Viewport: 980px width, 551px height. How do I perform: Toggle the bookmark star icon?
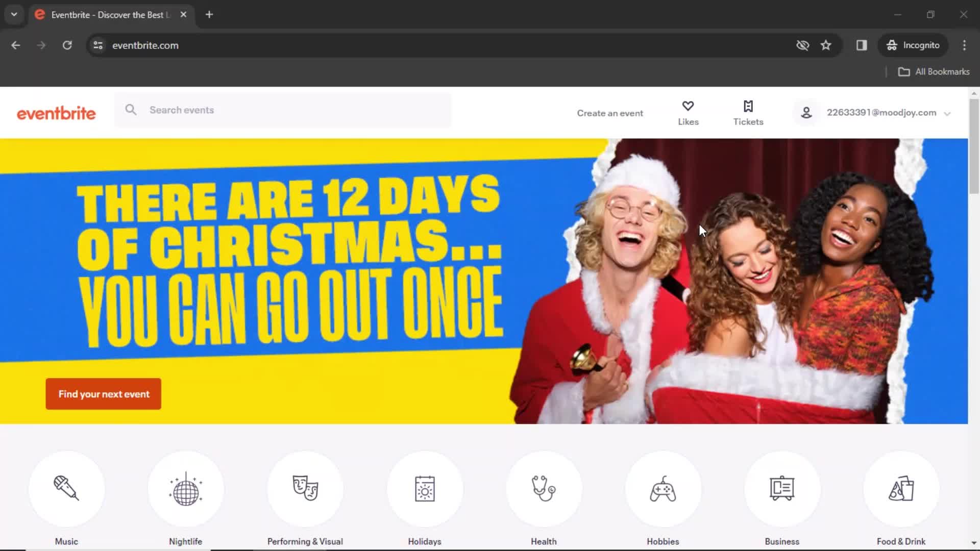click(x=826, y=45)
